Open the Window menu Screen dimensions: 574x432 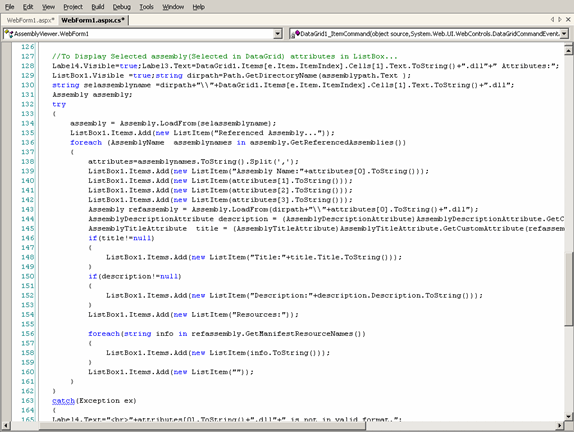[x=173, y=7]
